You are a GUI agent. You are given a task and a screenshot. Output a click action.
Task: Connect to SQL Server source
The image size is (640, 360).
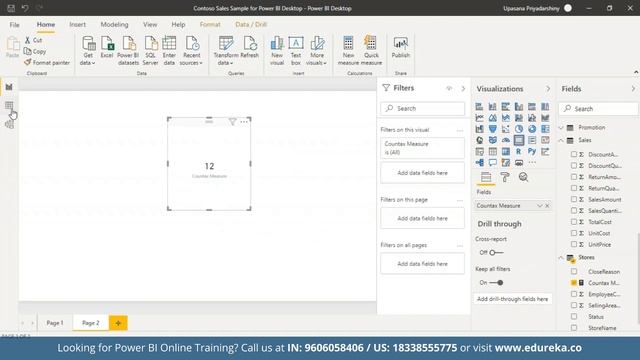click(150, 51)
